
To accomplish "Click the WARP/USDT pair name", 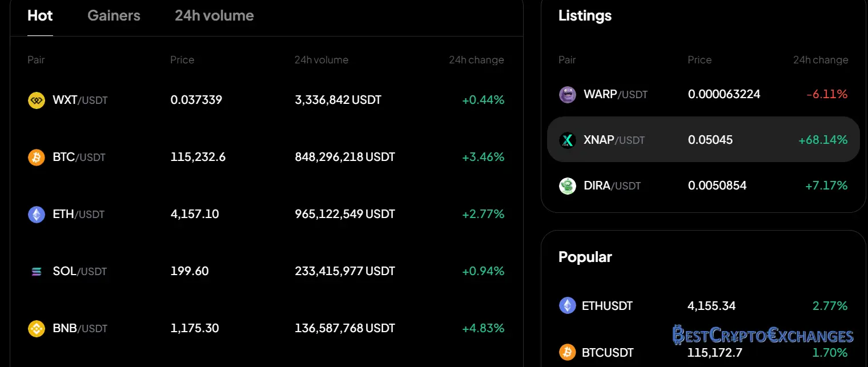I will [616, 95].
